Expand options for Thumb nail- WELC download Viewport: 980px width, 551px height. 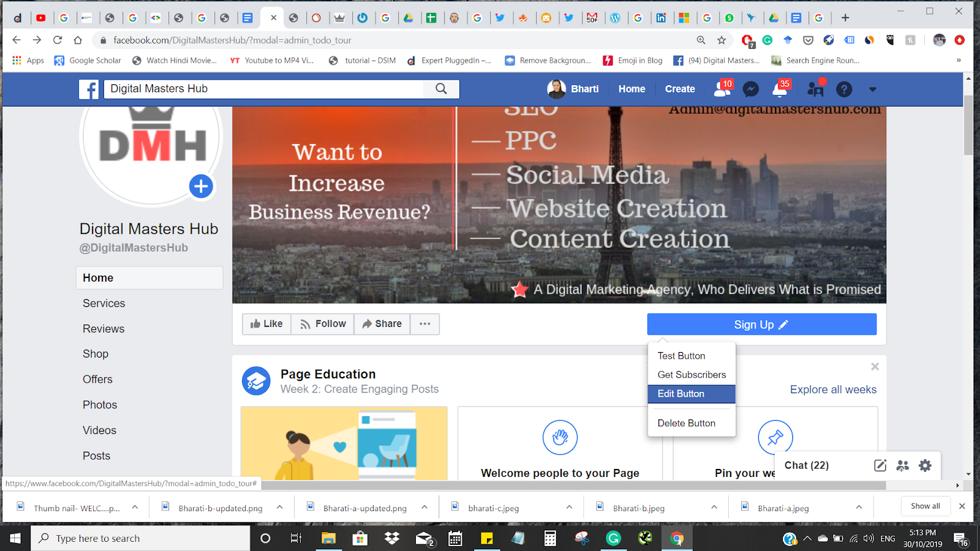point(135,508)
